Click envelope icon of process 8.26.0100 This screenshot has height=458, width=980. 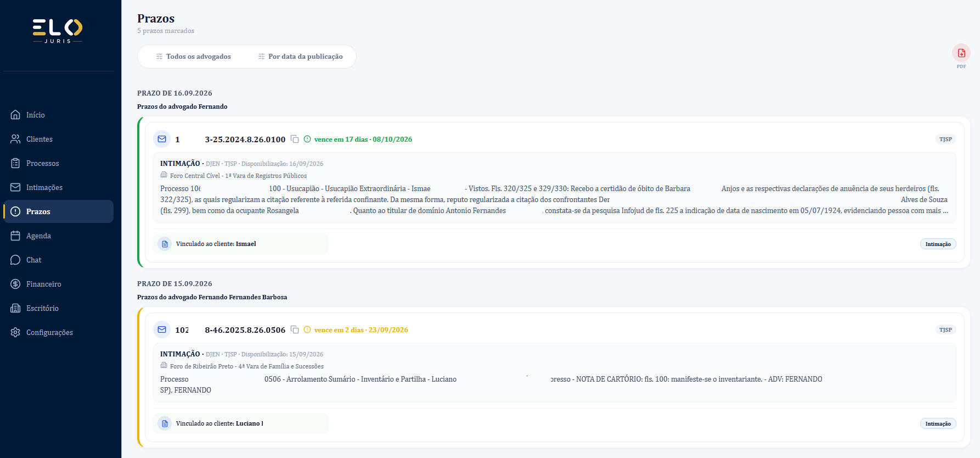[162, 139]
